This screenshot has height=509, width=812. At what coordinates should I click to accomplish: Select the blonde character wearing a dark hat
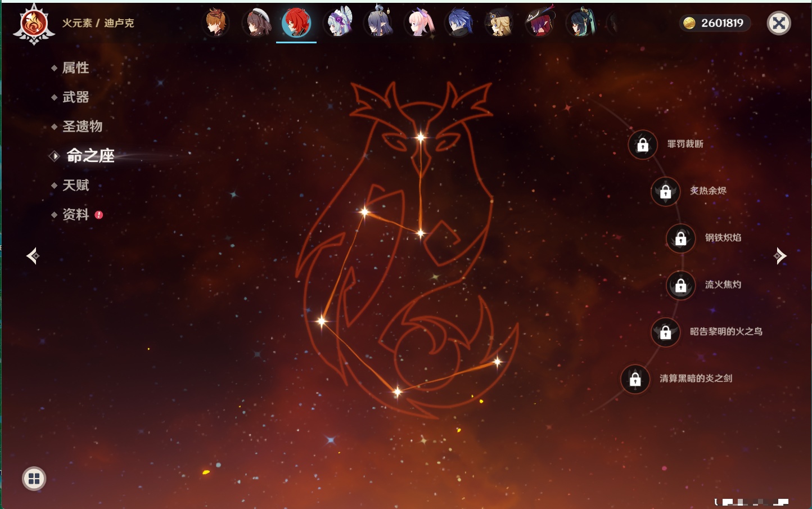[x=499, y=23]
